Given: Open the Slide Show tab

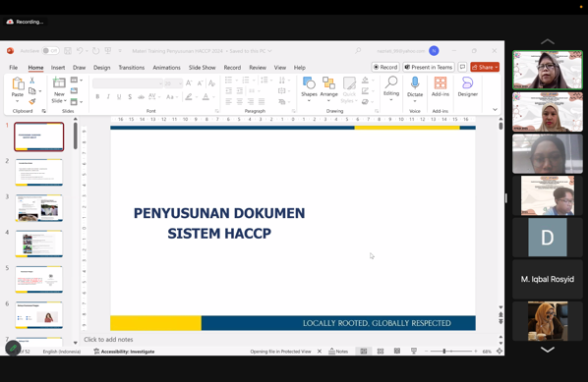Looking at the screenshot, I should [203, 68].
